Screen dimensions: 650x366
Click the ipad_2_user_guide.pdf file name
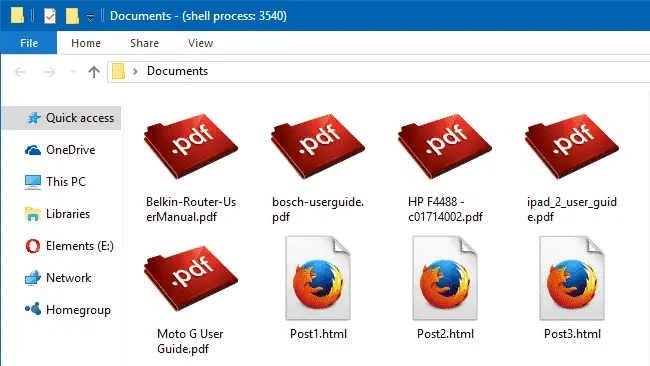572,209
